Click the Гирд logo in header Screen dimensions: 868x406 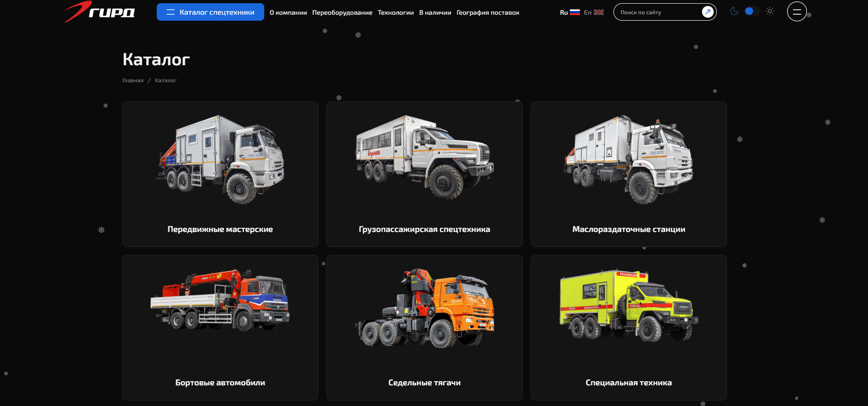point(100,12)
